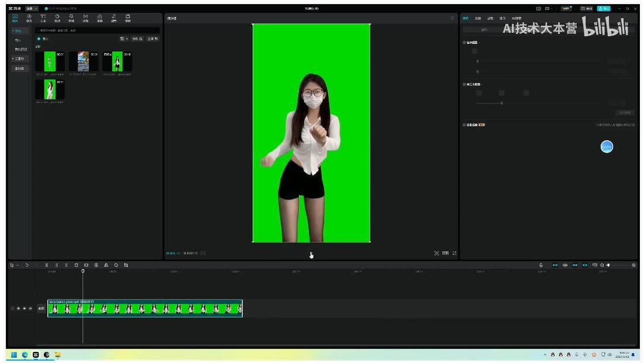644x363 pixels.
Task: Open the selection tool dropdown arrow
Action: [18, 265]
